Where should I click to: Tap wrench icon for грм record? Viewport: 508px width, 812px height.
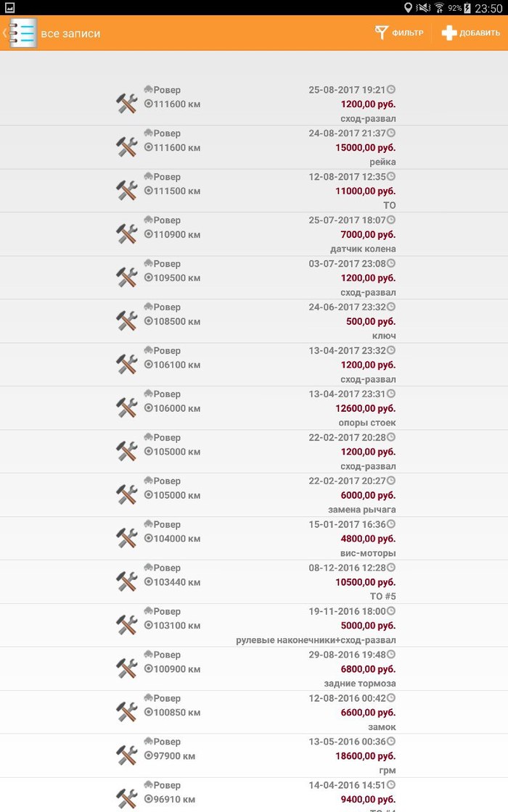[127, 755]
